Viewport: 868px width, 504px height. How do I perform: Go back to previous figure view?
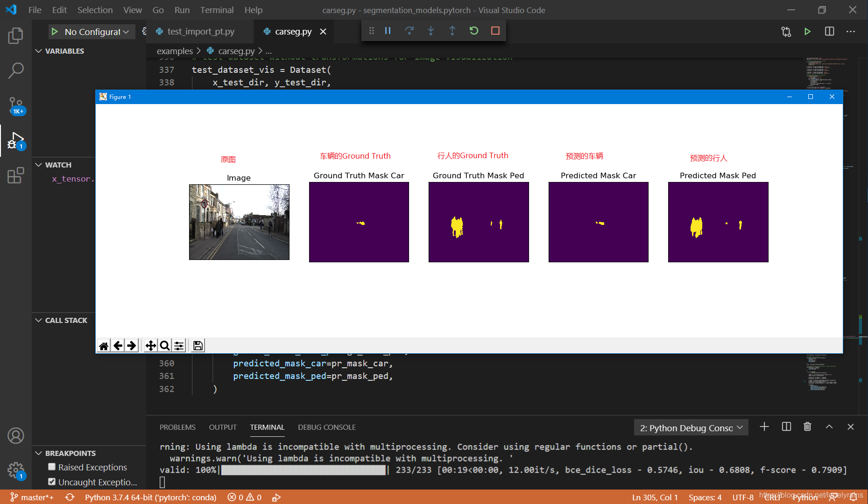coord(118,345)
